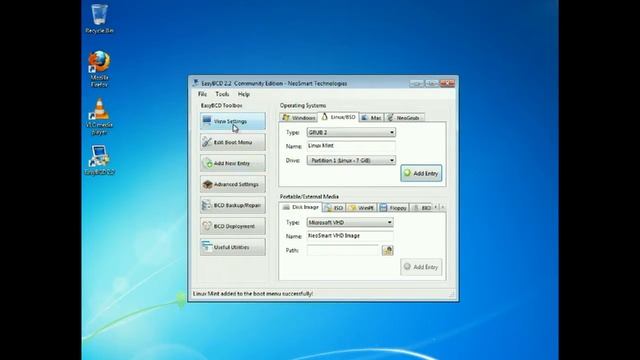Switch to the Floppy tab

coord(393,208)
